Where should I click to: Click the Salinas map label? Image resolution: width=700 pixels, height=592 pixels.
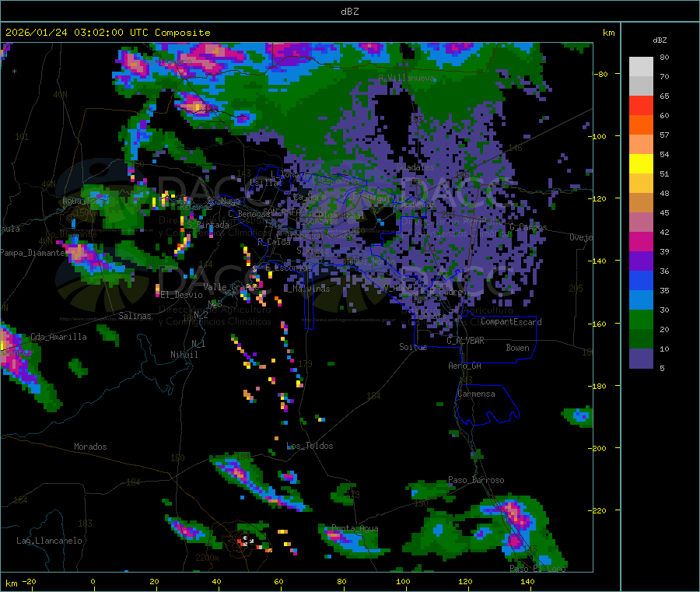click(135, 316)
